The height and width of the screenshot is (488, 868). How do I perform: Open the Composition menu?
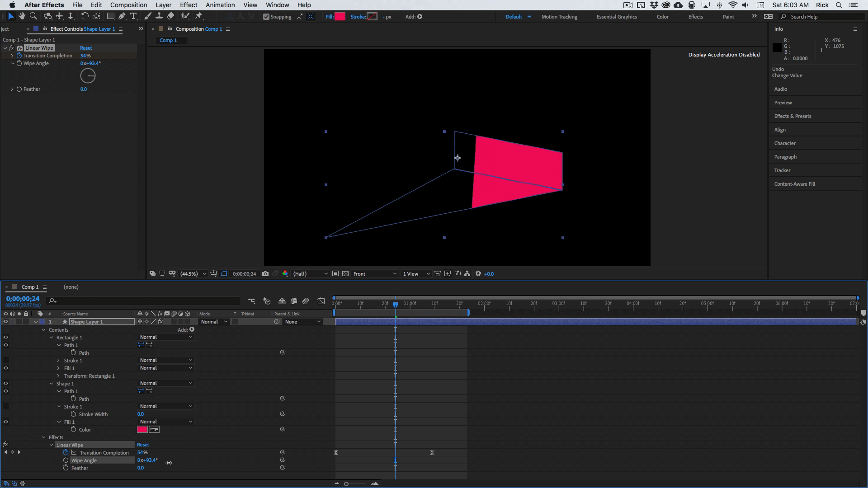pyautogui.click(x=128, y=5)
